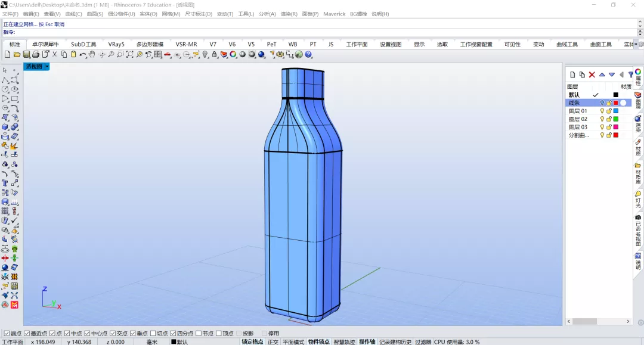Click the Paste clipboard icon
The image size is (644, 345).
(x=73, y=55)
